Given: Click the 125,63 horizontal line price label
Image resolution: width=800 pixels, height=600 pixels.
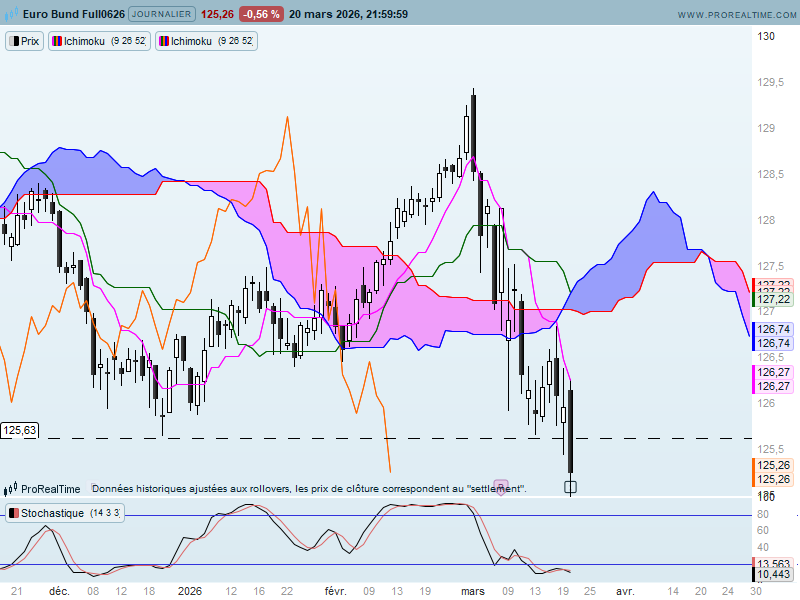Looking at the screenshot, I should (20, 430).
